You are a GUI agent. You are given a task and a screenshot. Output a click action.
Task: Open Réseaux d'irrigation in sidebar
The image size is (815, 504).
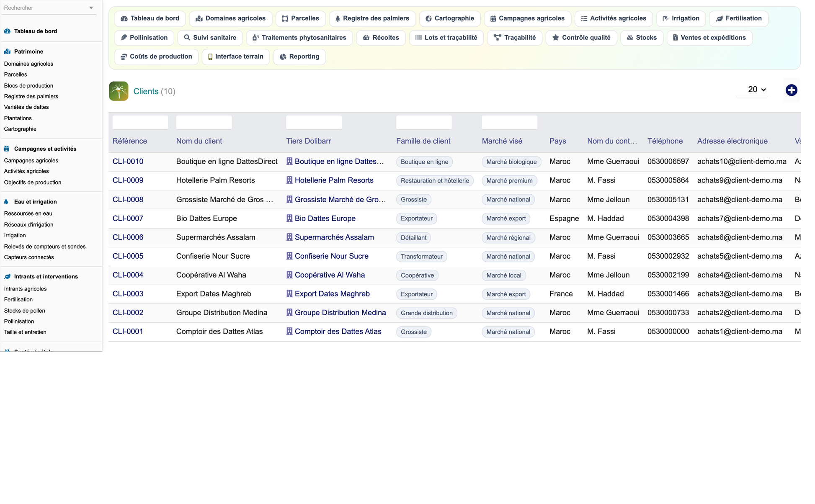pyautogui.click(x=28, y=225)
